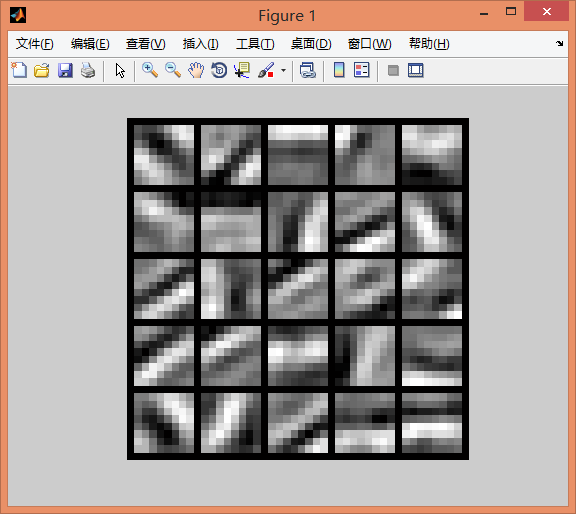The height and width of the screenshot is (514, 576).
Task: Open the 帮助(H) menu
Action: pyautogui.click(x=429, y=44)
